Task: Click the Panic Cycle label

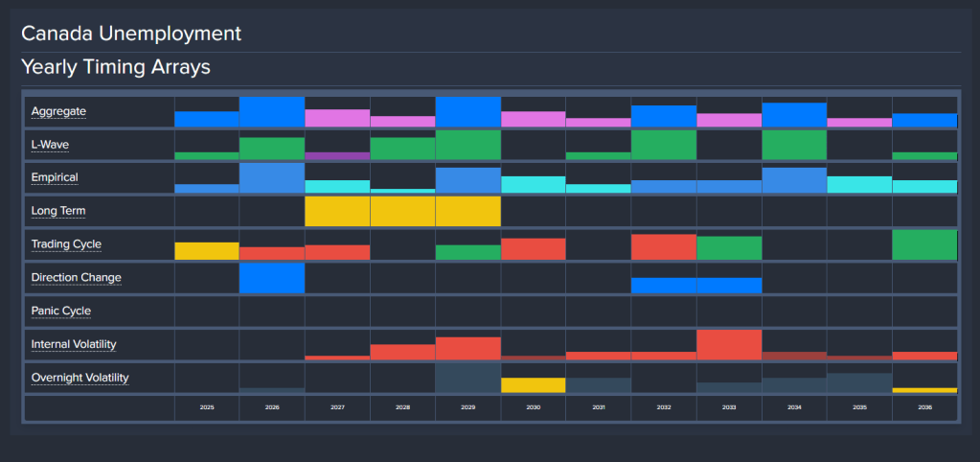Action: pos(61,311)
